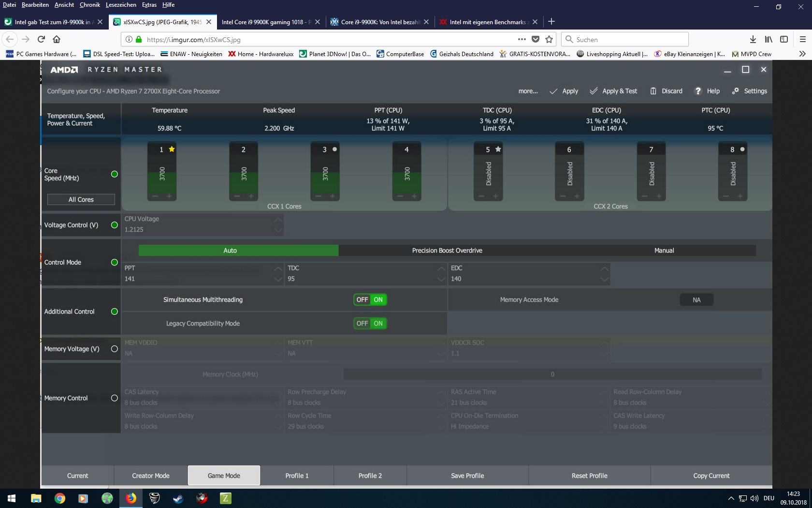Open File Explorer from the taskbar
Screen dimensions: 812x508
tap(36, 498)
